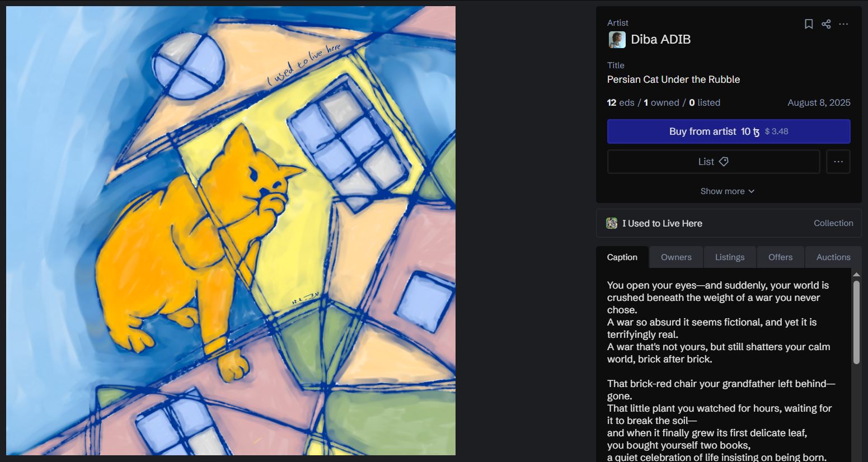Click the scrollbar up arrow in caption panel

856,274
